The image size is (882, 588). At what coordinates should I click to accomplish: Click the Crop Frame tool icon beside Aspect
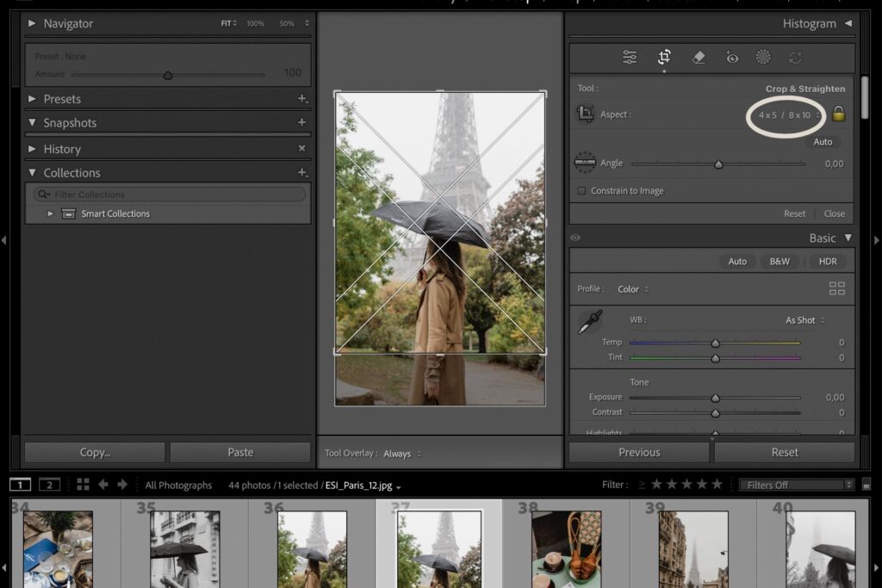click(585, 114)
